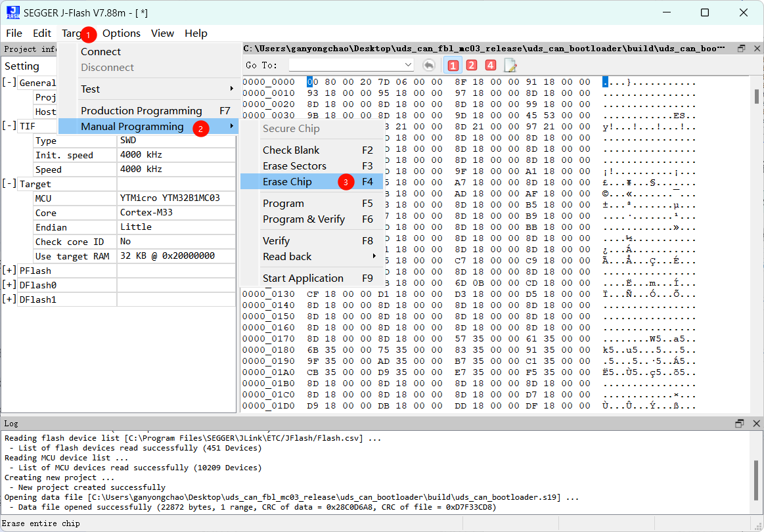Viewport: 764px width, 532px height.
Task: Click the Project info panel title
Action: (x=30, y=49)
